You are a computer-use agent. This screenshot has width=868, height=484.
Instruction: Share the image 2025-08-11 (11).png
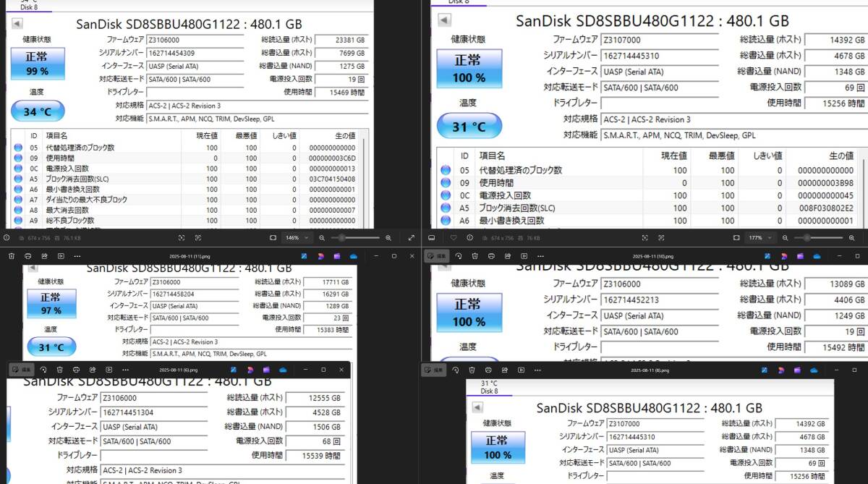coord(45,256)
